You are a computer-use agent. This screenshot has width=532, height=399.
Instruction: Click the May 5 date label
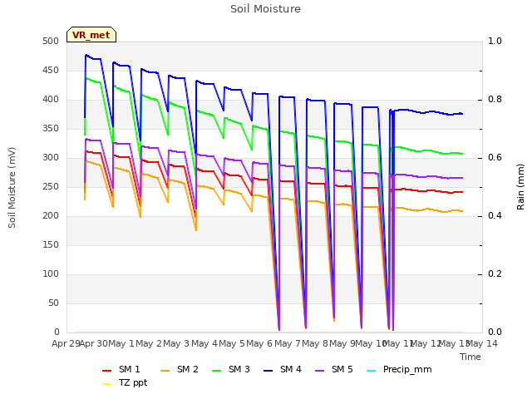(x=232, y=344)
